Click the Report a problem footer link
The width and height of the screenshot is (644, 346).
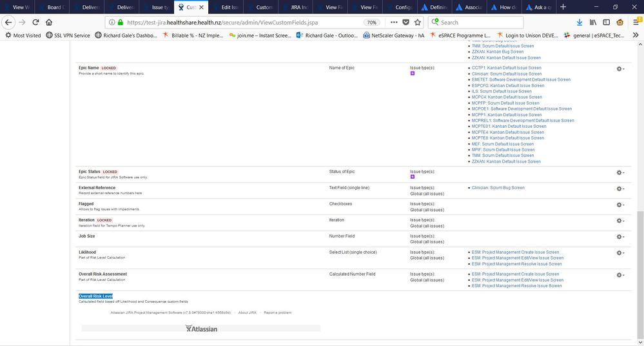pyautogui.click(x=278, y=312)
